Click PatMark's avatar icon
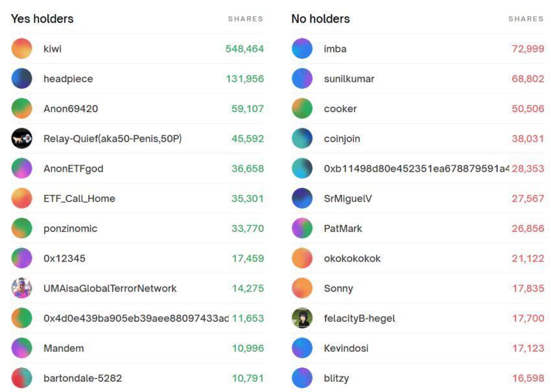 302,228
